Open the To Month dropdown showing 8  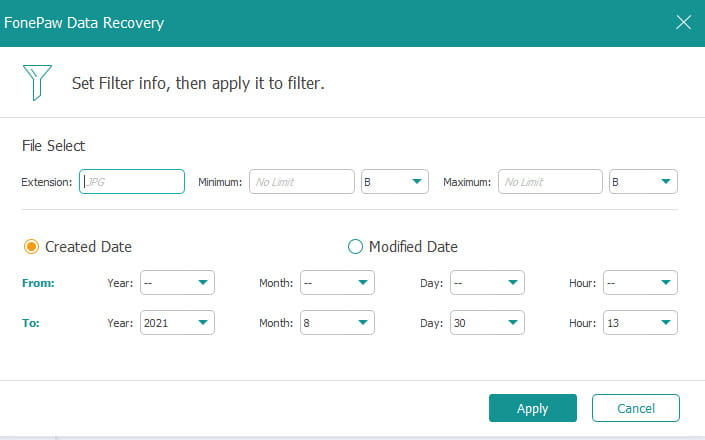[x=337, y=322]
